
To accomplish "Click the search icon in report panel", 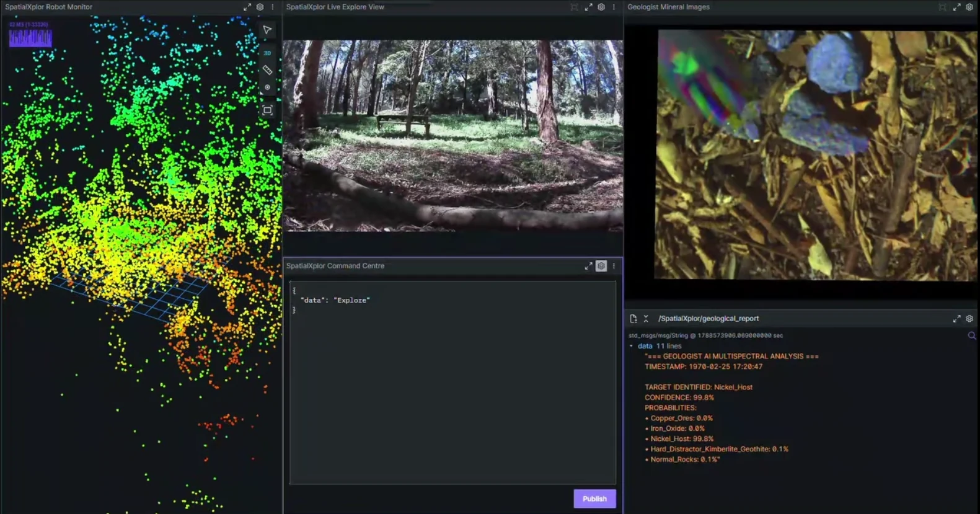I will pyautogui.click(x=971, y=335).
